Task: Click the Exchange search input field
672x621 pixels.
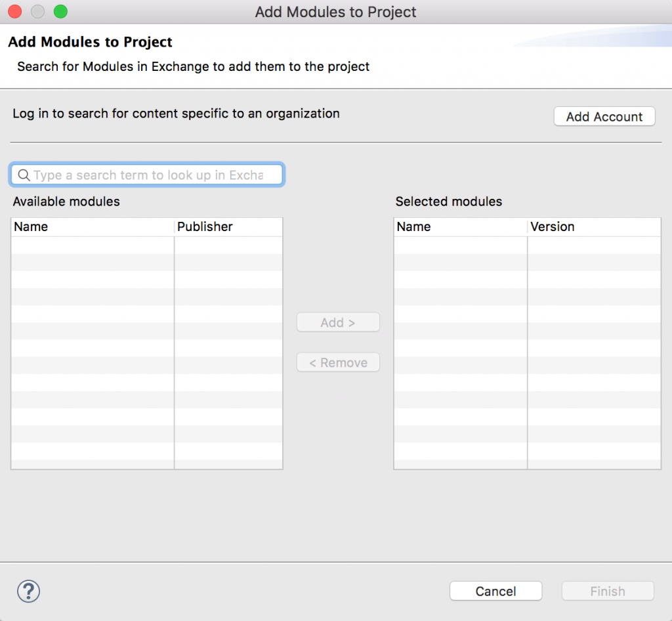Action: coord(146,175)
